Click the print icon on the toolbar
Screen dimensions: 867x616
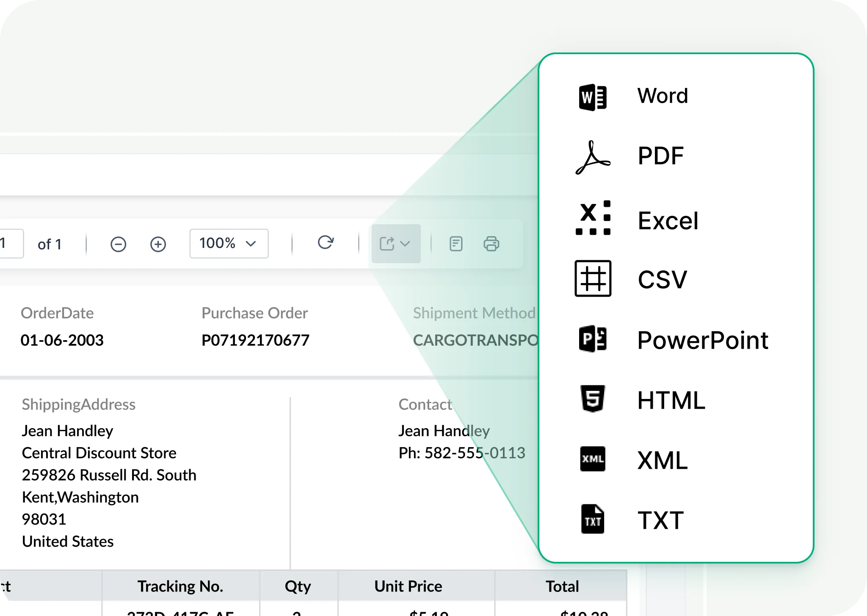pos(491,244)
